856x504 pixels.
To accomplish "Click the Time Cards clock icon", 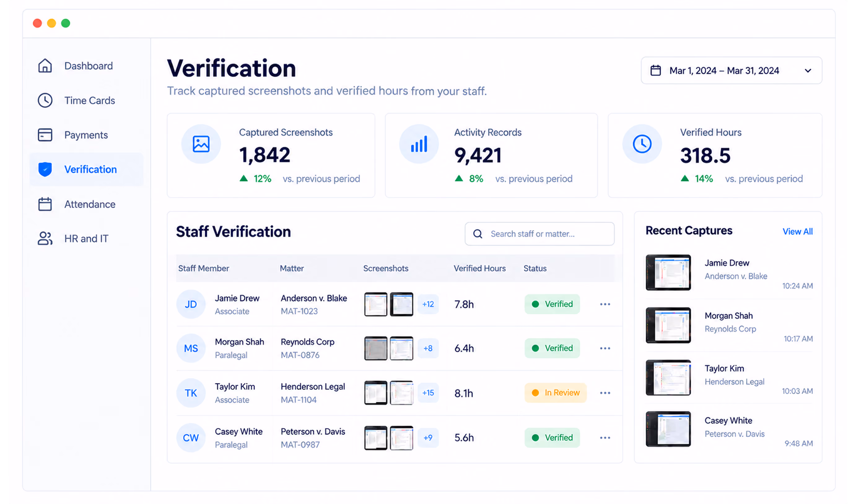I will (x=45, y=101).
